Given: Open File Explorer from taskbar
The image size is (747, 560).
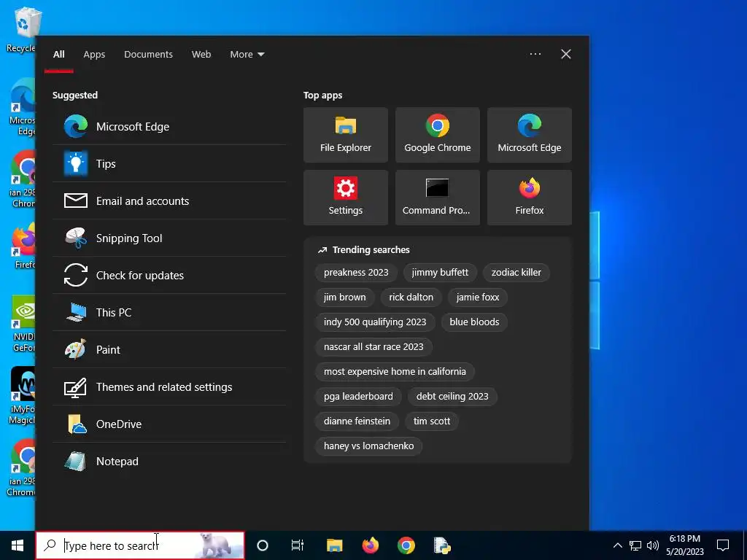Looking at the screenshot, I should 334,545.
